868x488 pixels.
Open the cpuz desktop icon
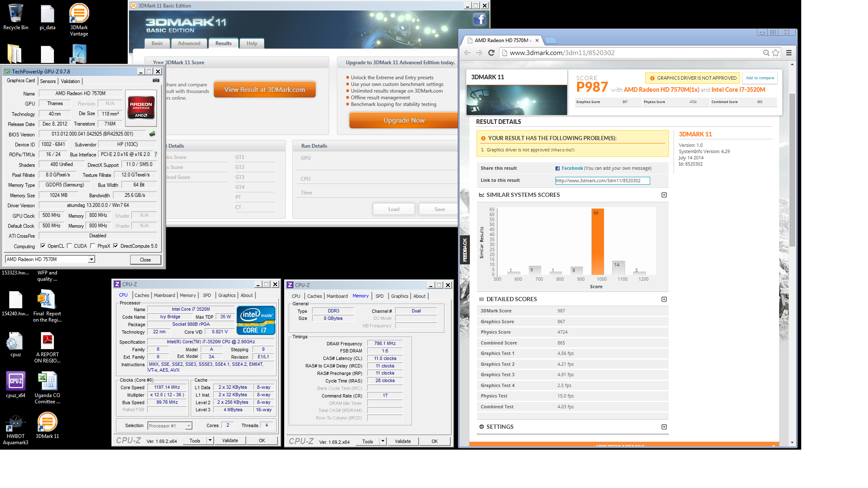click(x=15, y=345)
